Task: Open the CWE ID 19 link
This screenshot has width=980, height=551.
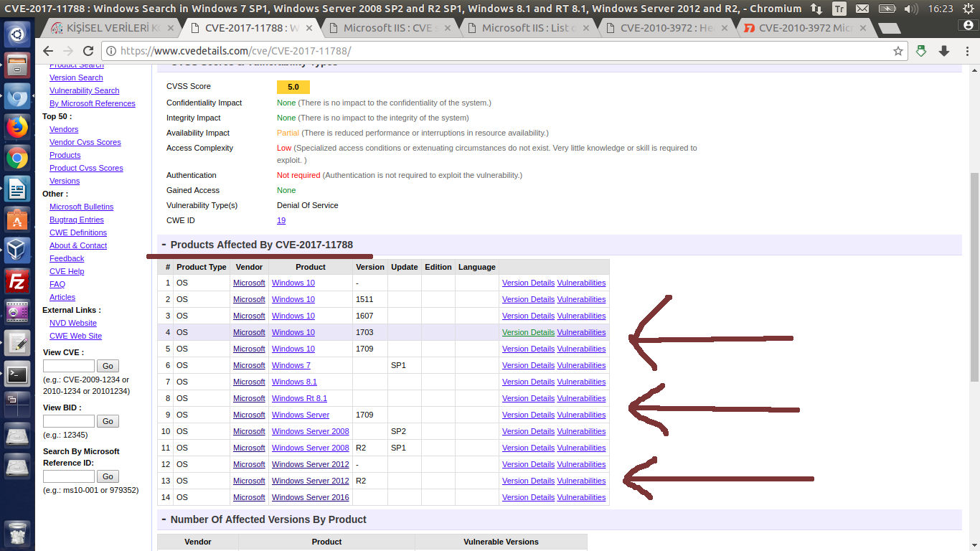Action: (x=281, y=220)
